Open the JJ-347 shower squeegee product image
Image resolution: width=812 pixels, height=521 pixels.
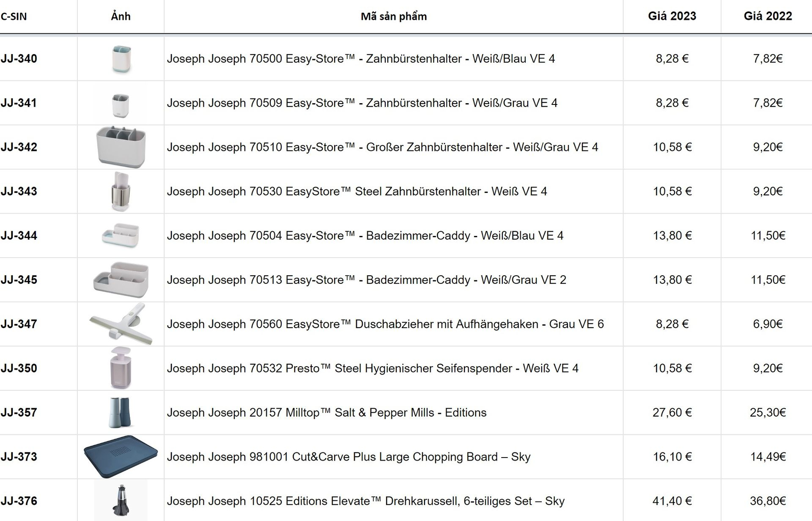click(x=121, y=324)
